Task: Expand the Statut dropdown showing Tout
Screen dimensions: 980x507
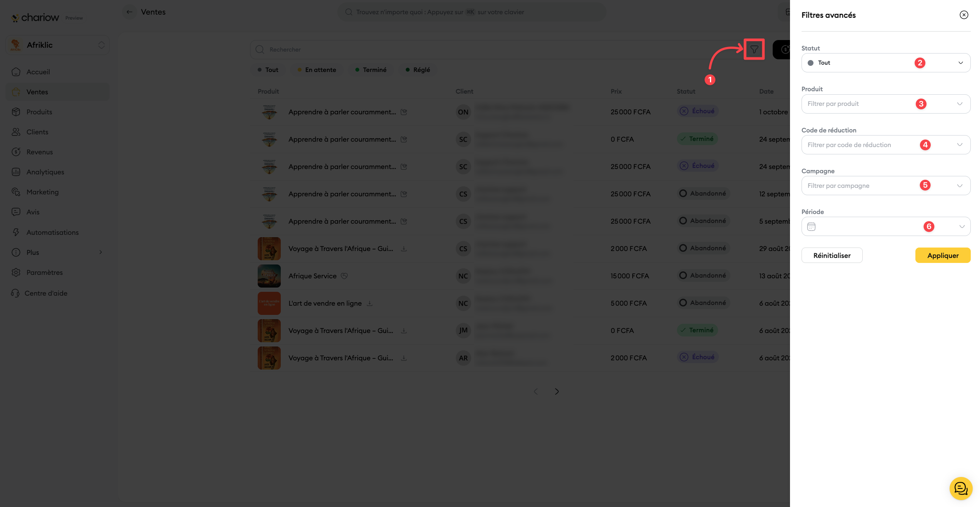Action: click(x=885, y=63)
